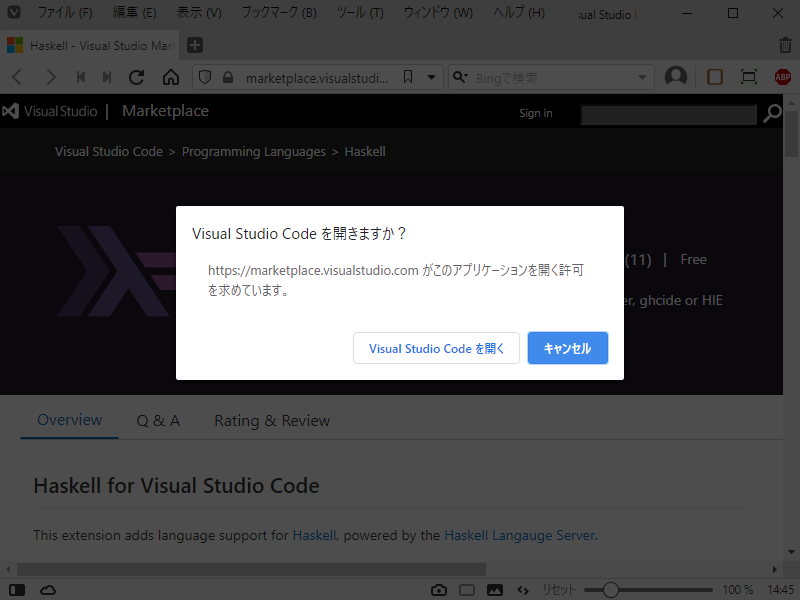The image size is (800, 600).
Task: Reload the current page
Action: tap(136, 77)
